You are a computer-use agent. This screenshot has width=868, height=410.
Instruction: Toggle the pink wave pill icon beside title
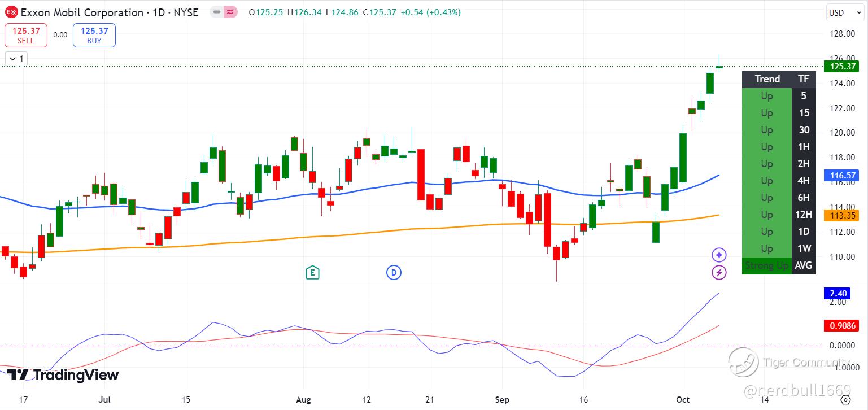230,12
